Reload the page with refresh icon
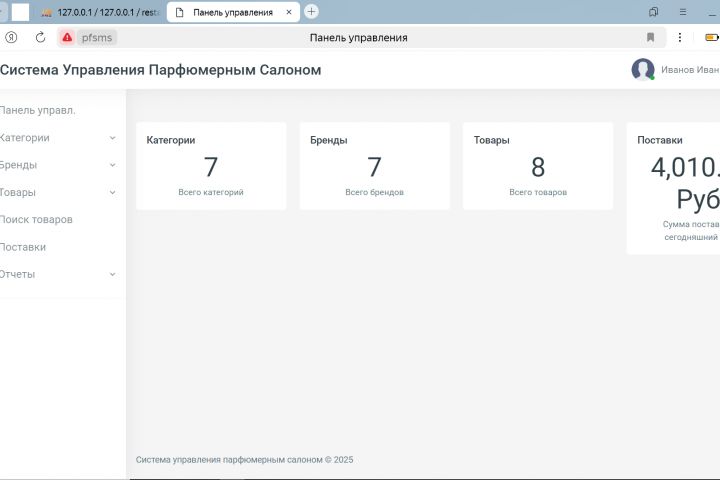The image size is (720, 480). 40,38
